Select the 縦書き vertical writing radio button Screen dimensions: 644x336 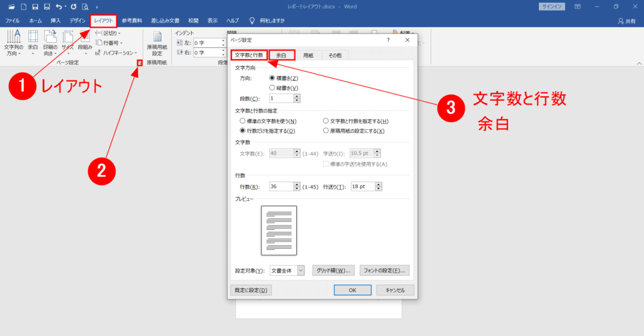tap(272, 88)
